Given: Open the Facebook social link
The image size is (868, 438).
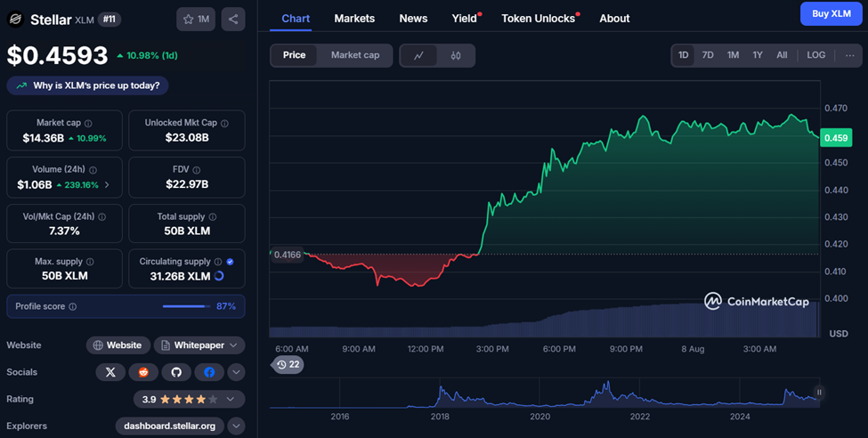Looking at the screenshot, I should 209,372.
